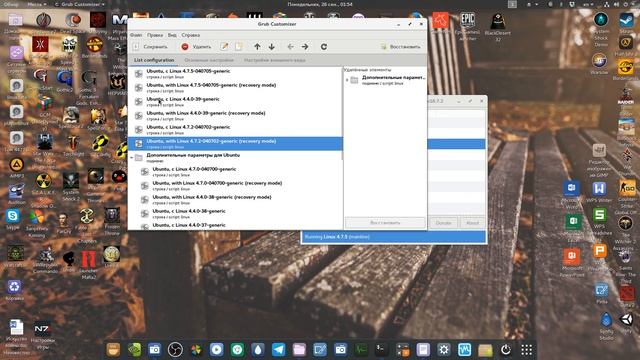This screenshot has width=640, height=360.
Task: Open the terminal icon in dock
Action: click(382, 349)
